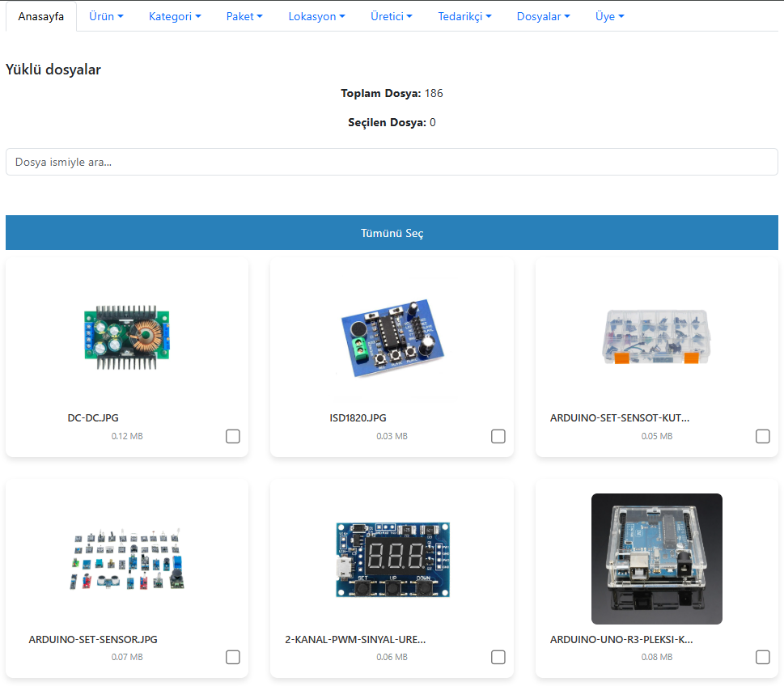Switch to the Anasayfa tab
Image resolution: width=784 pixels, height=686 pixels.
pos(41,17)
